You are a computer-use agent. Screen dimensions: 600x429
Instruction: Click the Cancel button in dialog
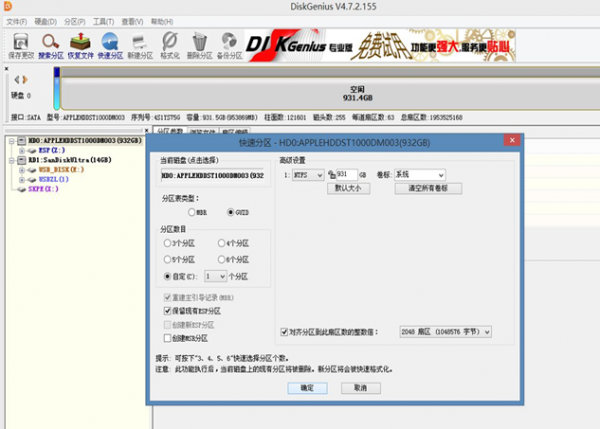361,388
